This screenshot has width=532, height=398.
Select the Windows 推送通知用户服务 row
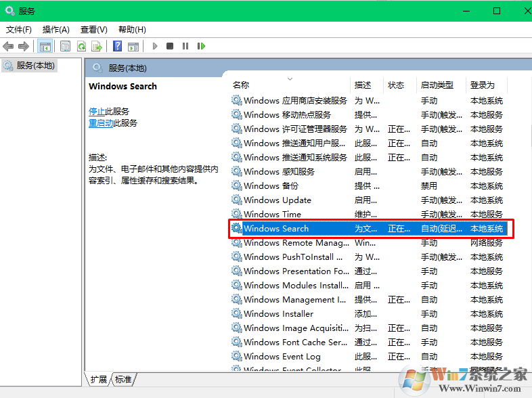tap(369, 143)
